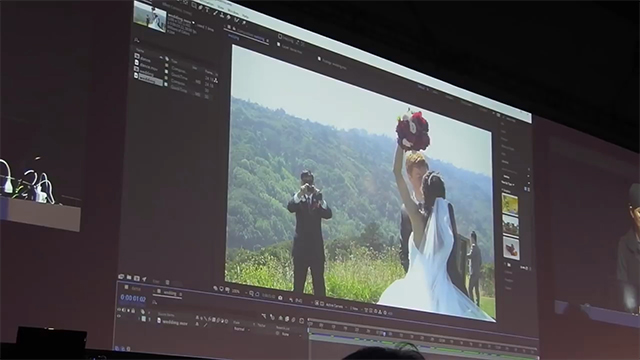Select the Brush tool in top toolbar
This screenshot has height=360, width=640.
(x=216, y=13)
